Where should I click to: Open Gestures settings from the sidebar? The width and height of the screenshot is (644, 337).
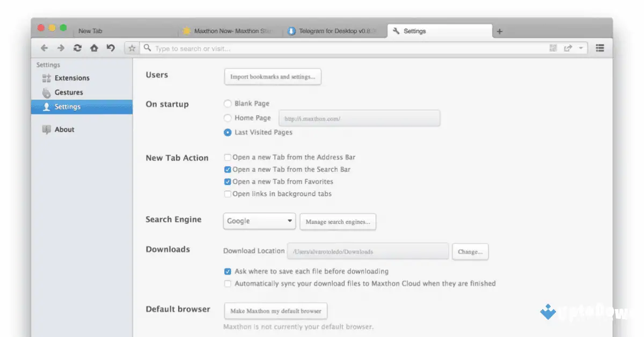(x=68, y=92)
